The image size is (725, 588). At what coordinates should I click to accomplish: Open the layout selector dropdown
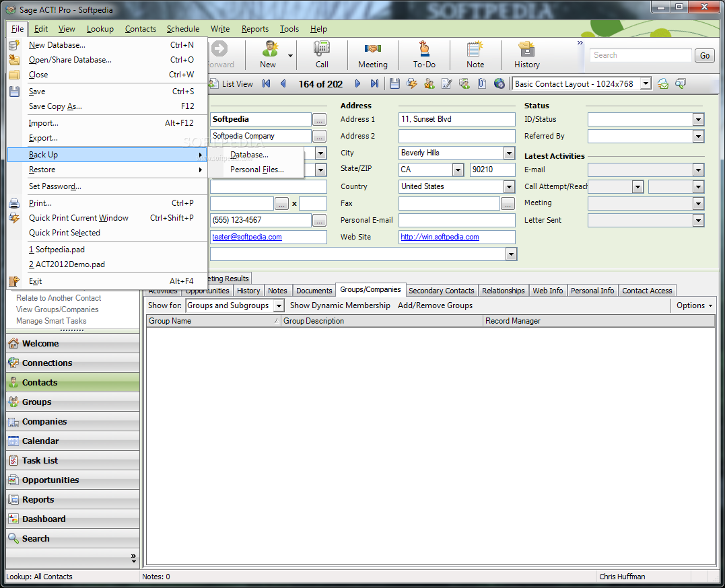click(x=646, y=83)
